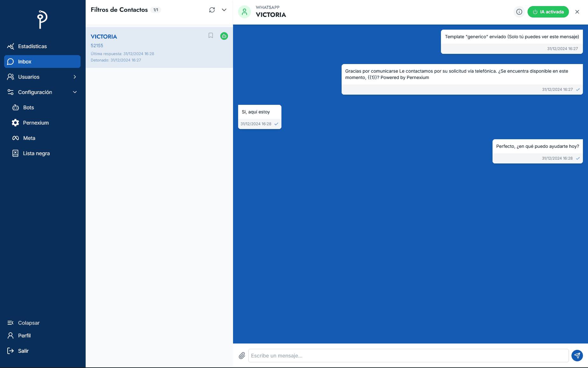Viewport: 588px width, 368px height.
Task: Refresh the contacts list
Action: click(x=212, y=10)
